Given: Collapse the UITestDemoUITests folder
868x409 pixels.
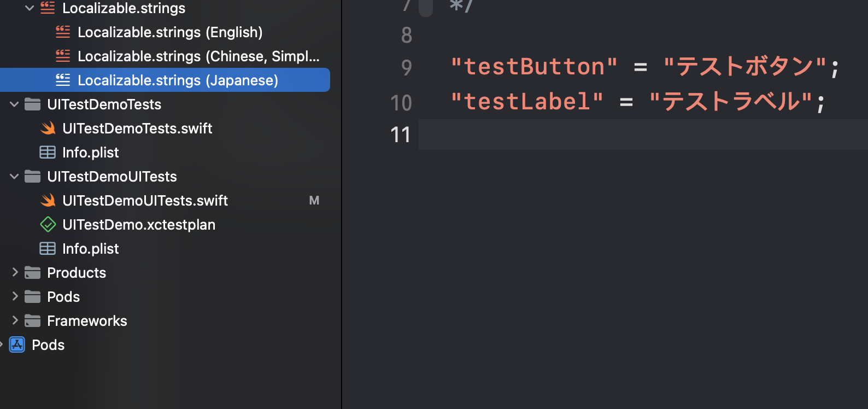Looking at the screenshot, I should pos(15,177).
